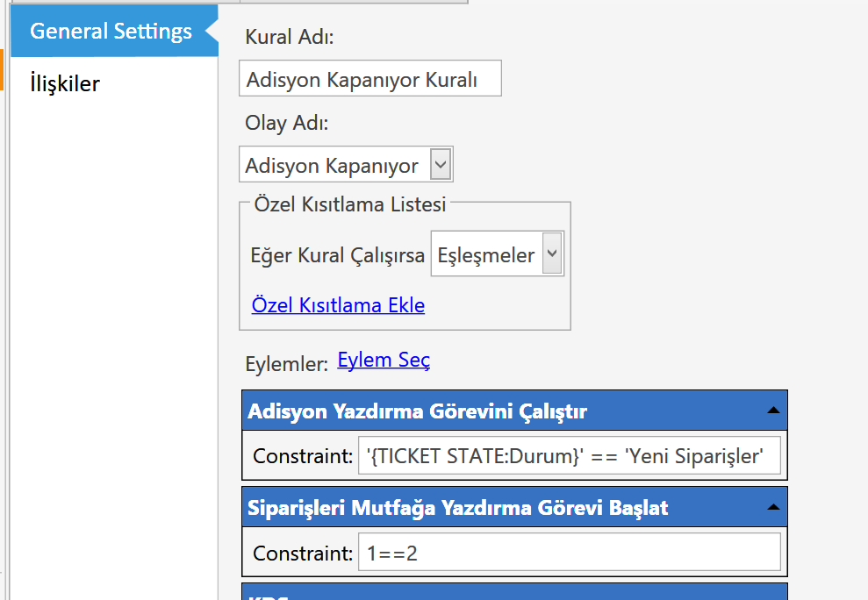This screenshot has width=868, height=600.
Task: Click the Eğer Kural Çalışırsa label
Action: click(x=338, y=255)
